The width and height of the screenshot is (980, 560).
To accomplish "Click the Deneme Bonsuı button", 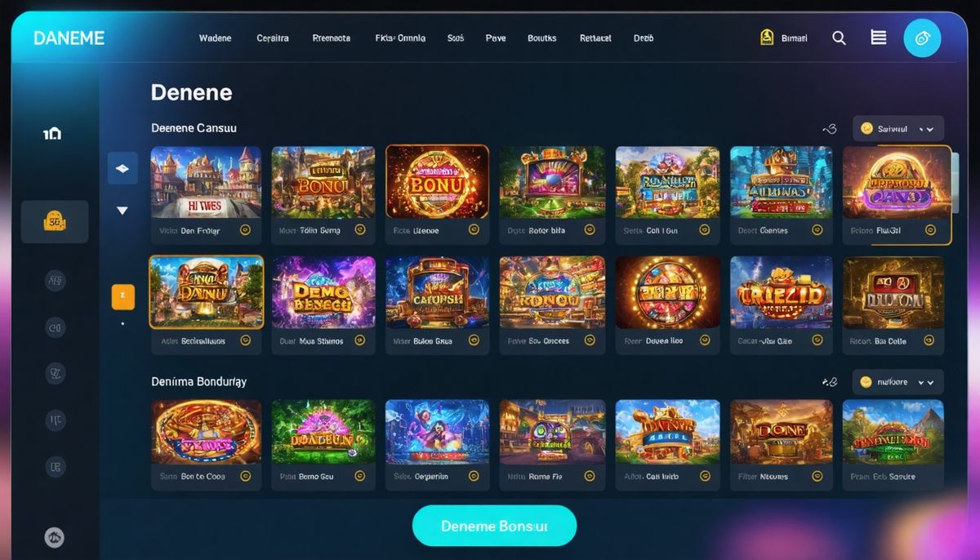I will click(x=495, y=527).
